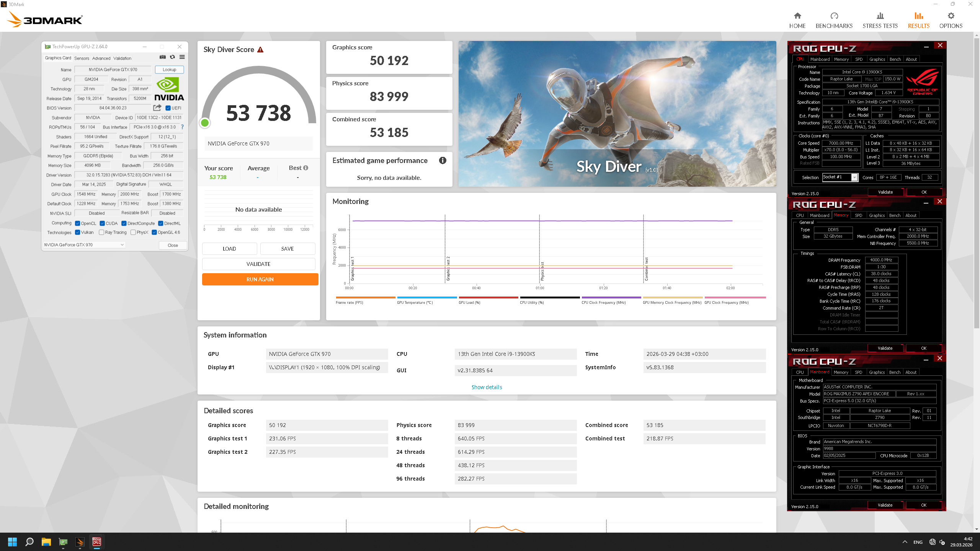
Task: Click the Republic of Gamers logo in CPU-Z
Action: pos(922,82)
